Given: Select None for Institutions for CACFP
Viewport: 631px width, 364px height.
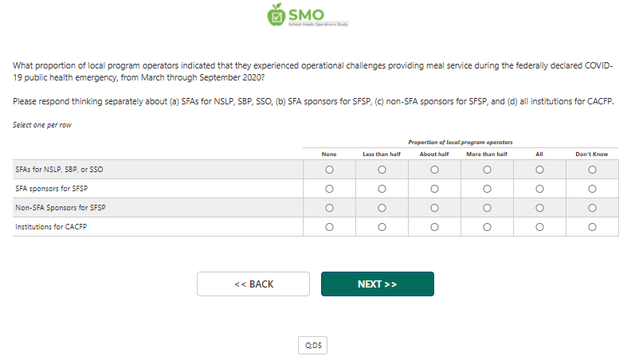Looking at the screenshot, I should [x=329, y=227].
